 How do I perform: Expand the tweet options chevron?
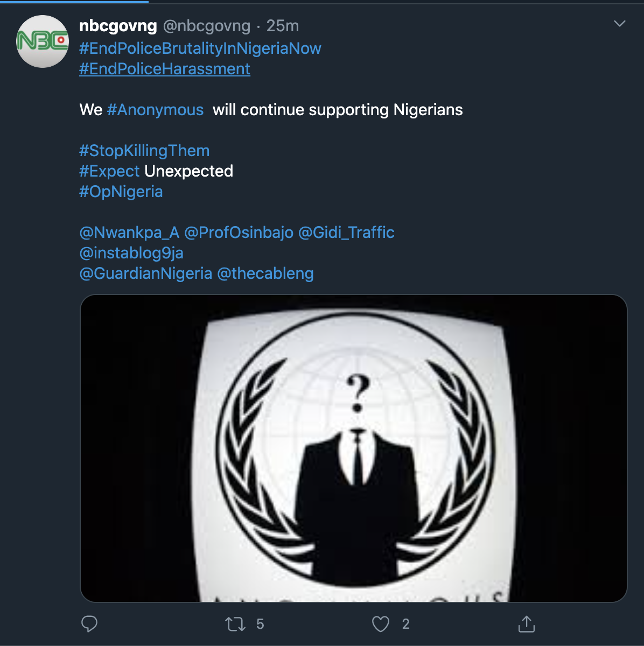[x=620, y=24]
